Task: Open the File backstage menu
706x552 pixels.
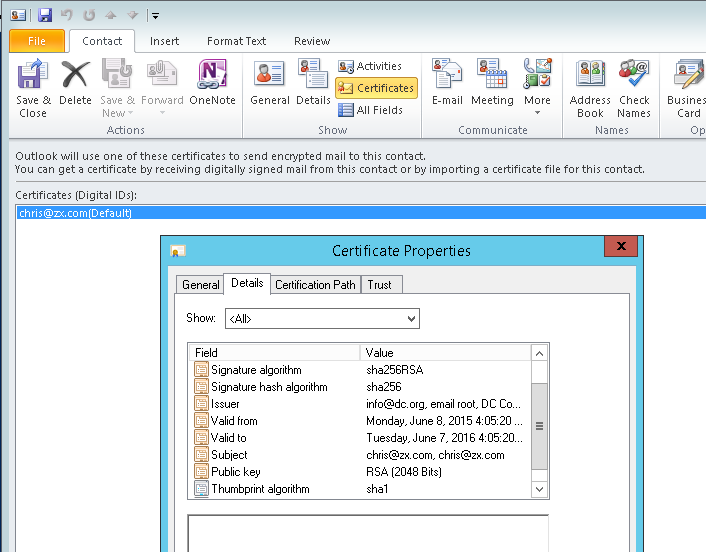Action: tap(37, 41)
